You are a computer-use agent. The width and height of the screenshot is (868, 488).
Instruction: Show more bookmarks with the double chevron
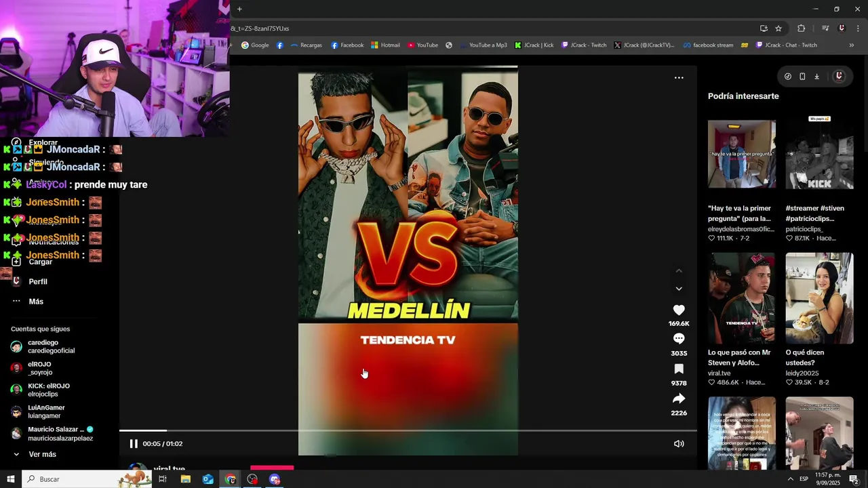tap(852, 45)
